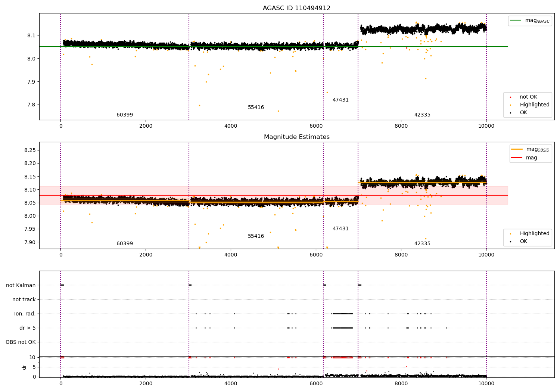
Task: Click label 42335 in the AGASC plot
Action: [x=422, y=115]
